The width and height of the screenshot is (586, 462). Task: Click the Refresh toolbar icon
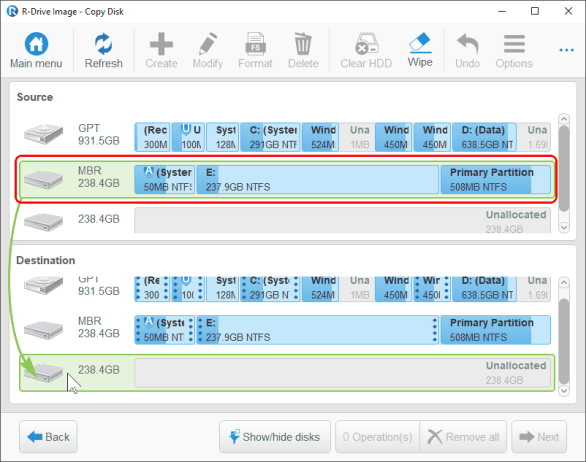(103, 44)
